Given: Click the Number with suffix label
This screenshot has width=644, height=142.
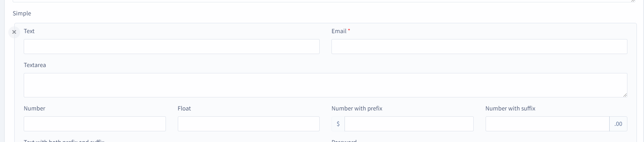Looking at the screenshot, I should (510, 108).
